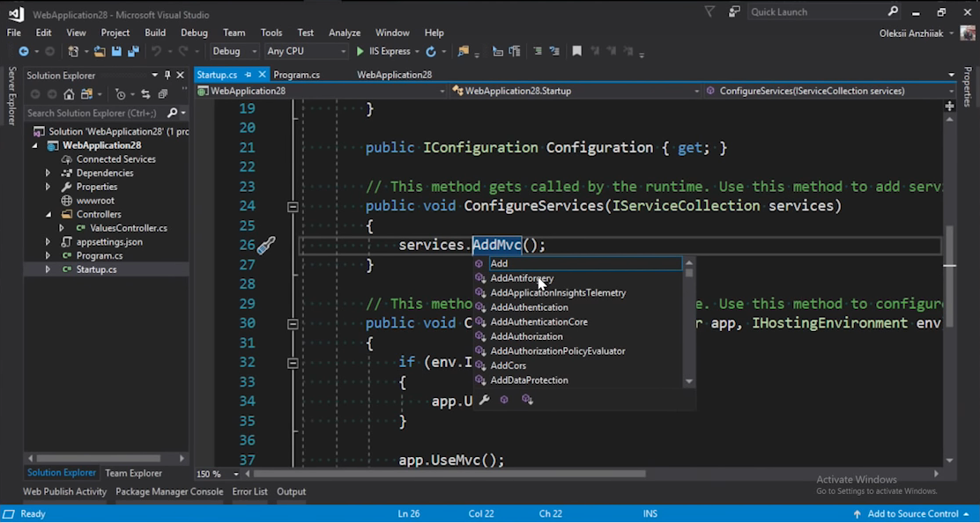
Task: Open the Debug configuration dropdown
Action: pos(234,51)
